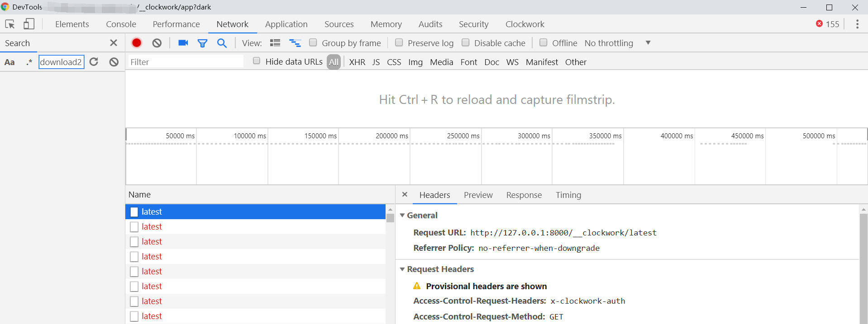Open the Security tab
Image resolution: width=868 pixels, height=324 pixels.
(x=473, y=24)
